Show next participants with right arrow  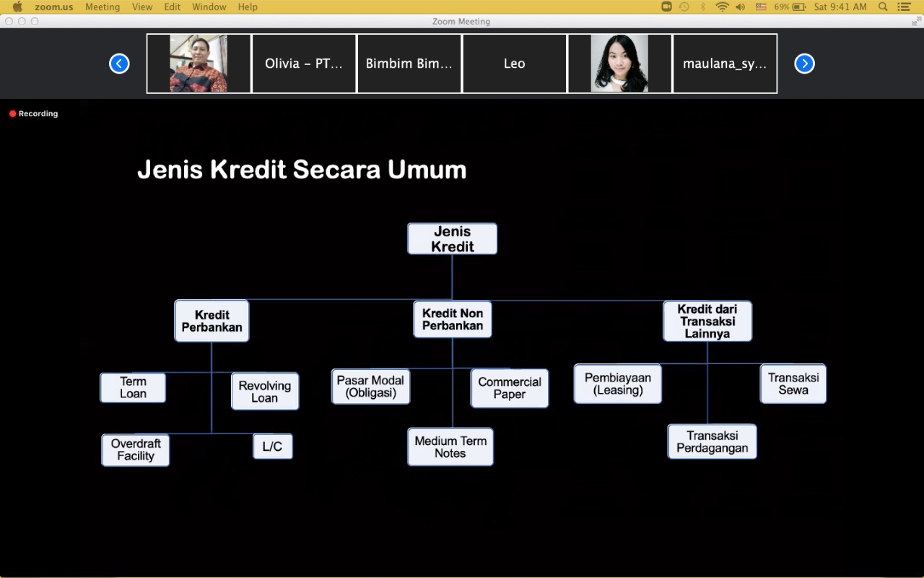point(804,64)
